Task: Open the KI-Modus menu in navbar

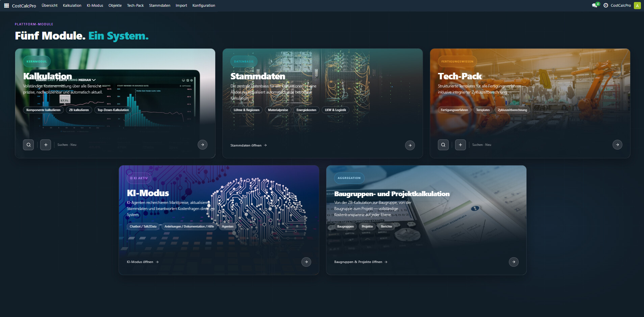Action: [x=95, y=5]
